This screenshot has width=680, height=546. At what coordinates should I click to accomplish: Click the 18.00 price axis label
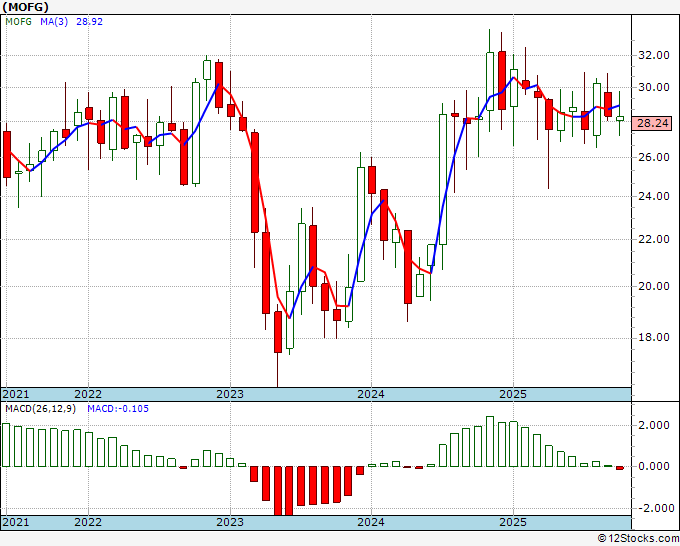coord(653,338)
